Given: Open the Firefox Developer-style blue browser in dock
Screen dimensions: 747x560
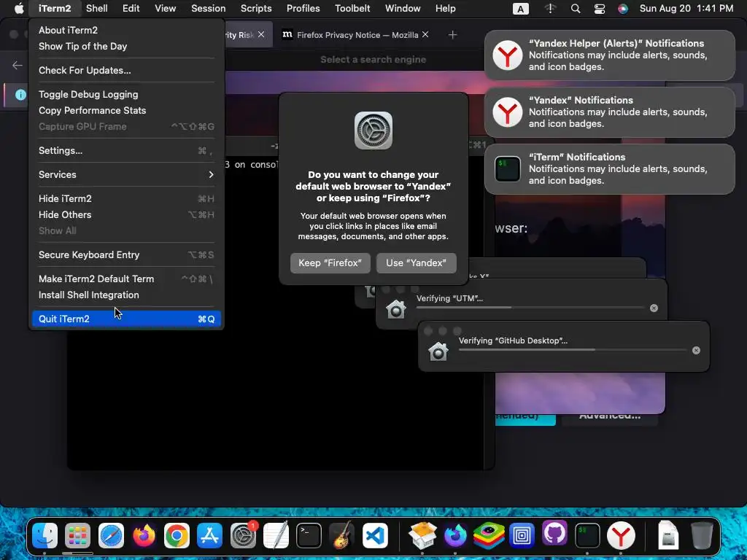Looking at the screenshot, I should pyautogui.click(x=455, y=535).
